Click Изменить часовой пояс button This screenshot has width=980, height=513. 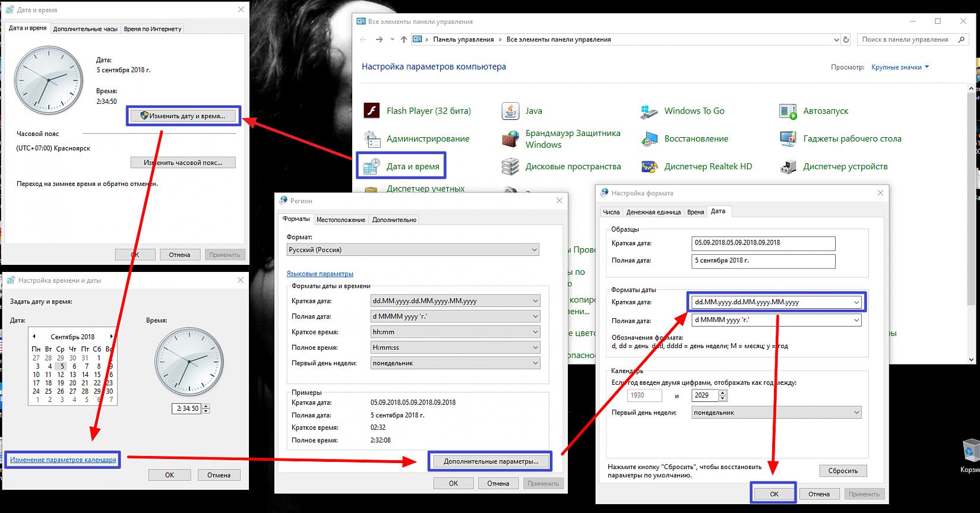pyautogui.click(x=183, y=162)
